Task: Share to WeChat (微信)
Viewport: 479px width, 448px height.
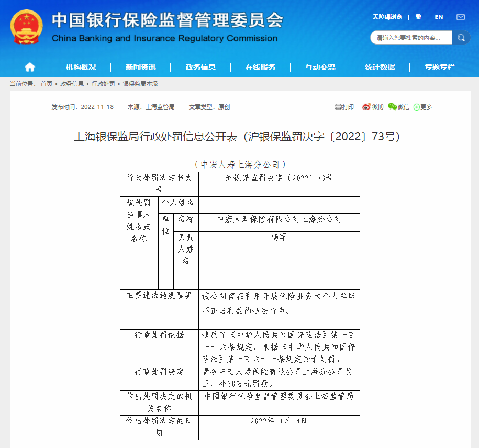Action: [x=398, y=107]
